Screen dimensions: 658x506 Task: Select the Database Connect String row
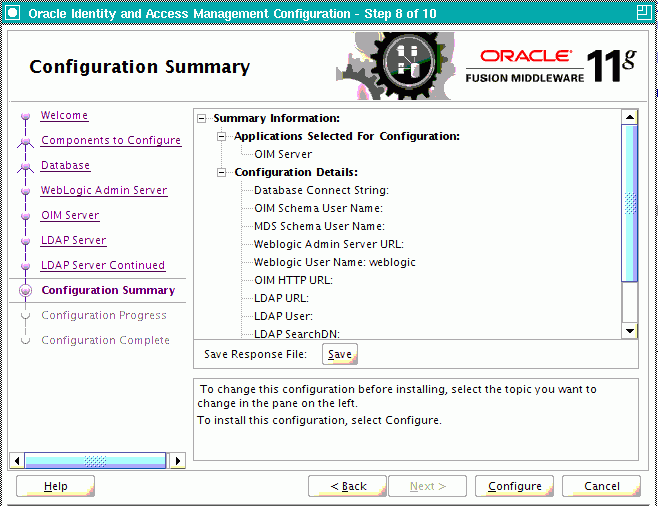[x=321, y=190]
